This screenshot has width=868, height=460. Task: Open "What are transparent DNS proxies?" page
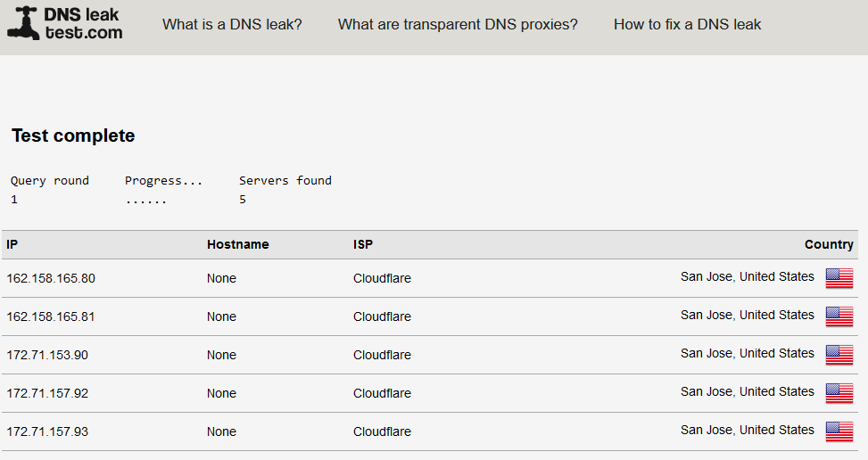click(458, 25)
